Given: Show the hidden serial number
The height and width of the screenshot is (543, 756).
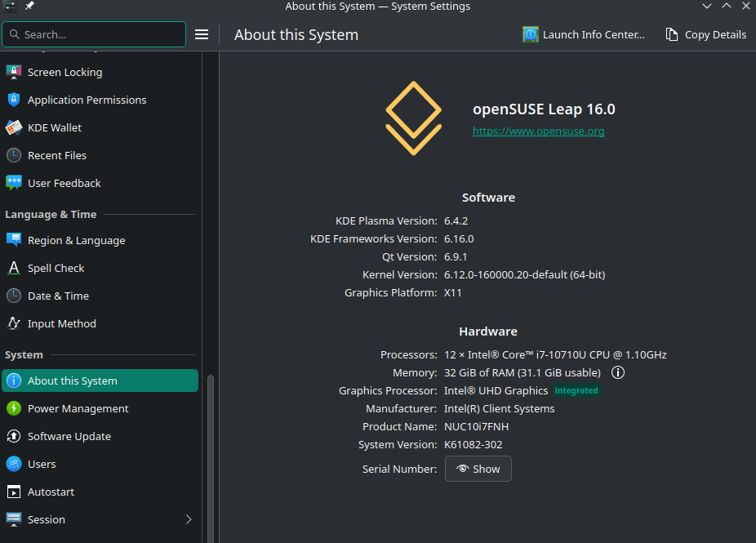Looking at the screenshot, I should tap(478, 469).
